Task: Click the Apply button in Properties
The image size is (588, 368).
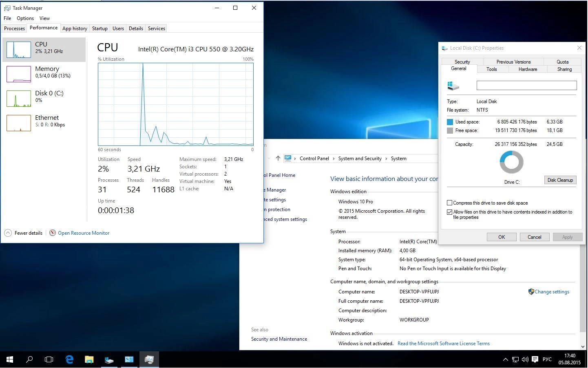Action: coord(568,237)
